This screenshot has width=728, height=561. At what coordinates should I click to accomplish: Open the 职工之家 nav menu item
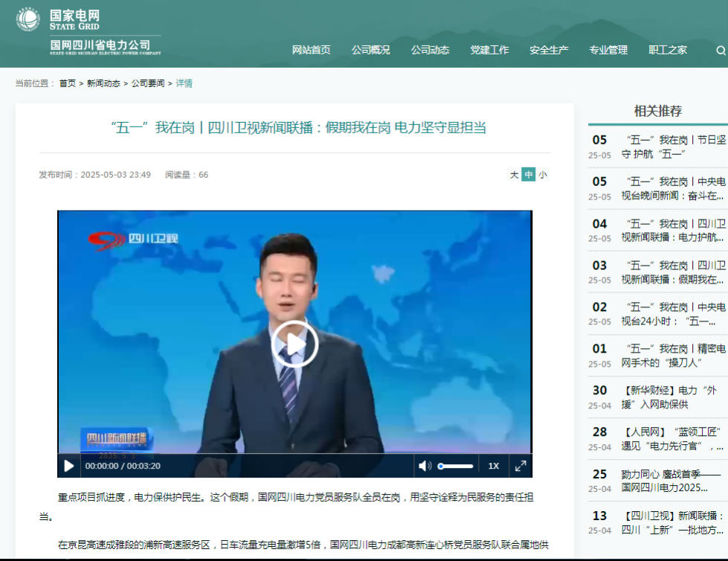[x=668, y=50]
